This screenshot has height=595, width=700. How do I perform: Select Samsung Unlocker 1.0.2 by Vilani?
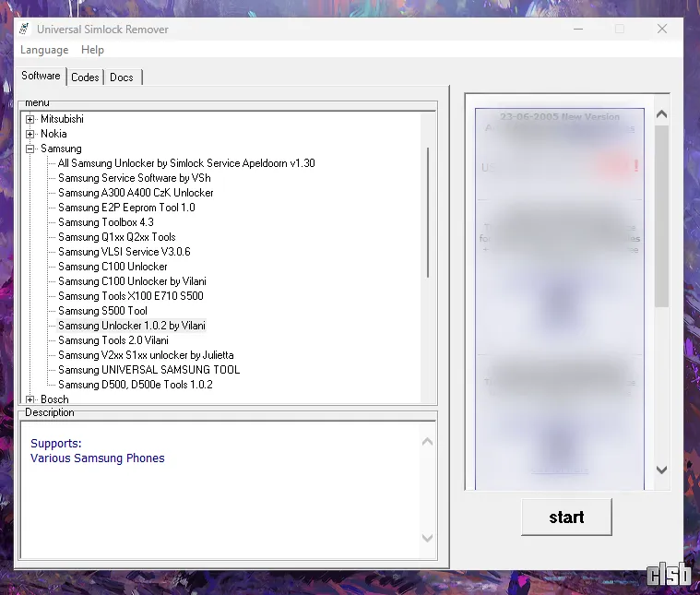(132, 326)
